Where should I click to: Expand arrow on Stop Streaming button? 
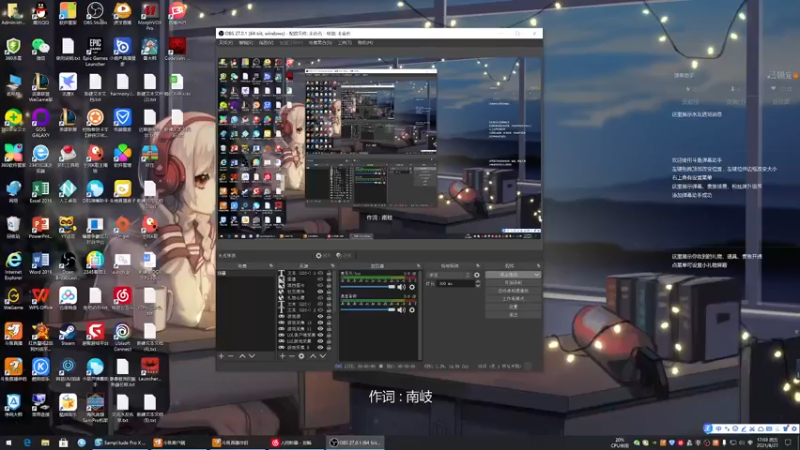(536, 274)
